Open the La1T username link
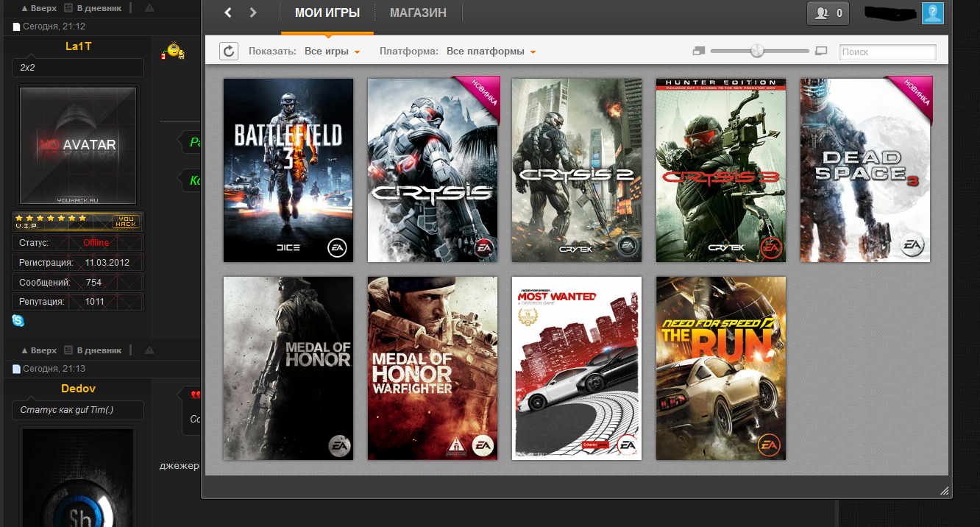This screenshot has height=527, width=980. coord(78,46)
